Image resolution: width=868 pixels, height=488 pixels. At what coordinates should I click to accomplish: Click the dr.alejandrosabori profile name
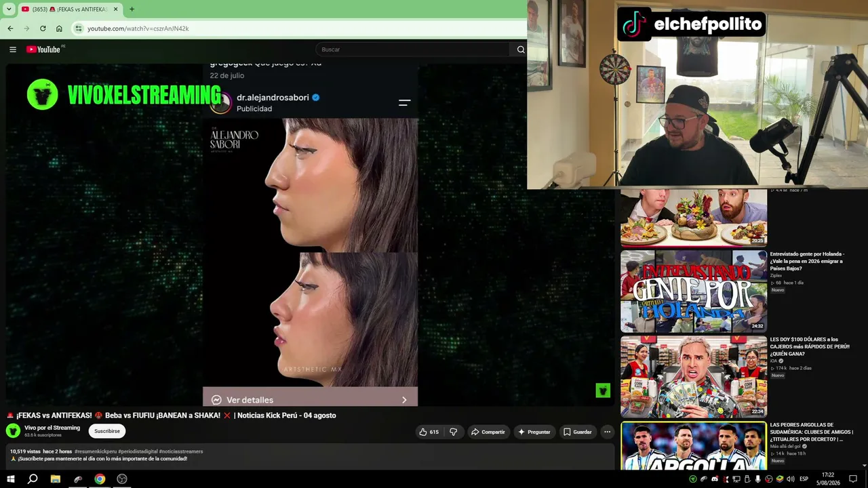[x=273, y=98]
